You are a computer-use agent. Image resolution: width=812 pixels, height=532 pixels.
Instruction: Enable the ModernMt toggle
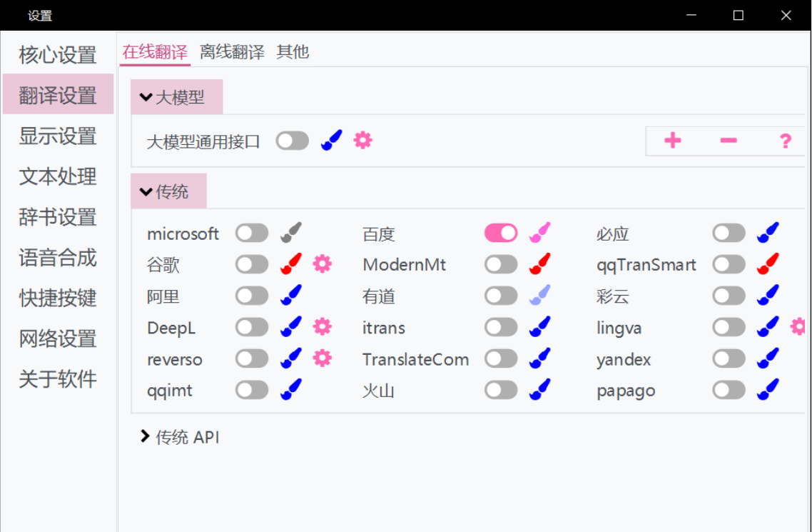tap(501, 265)
